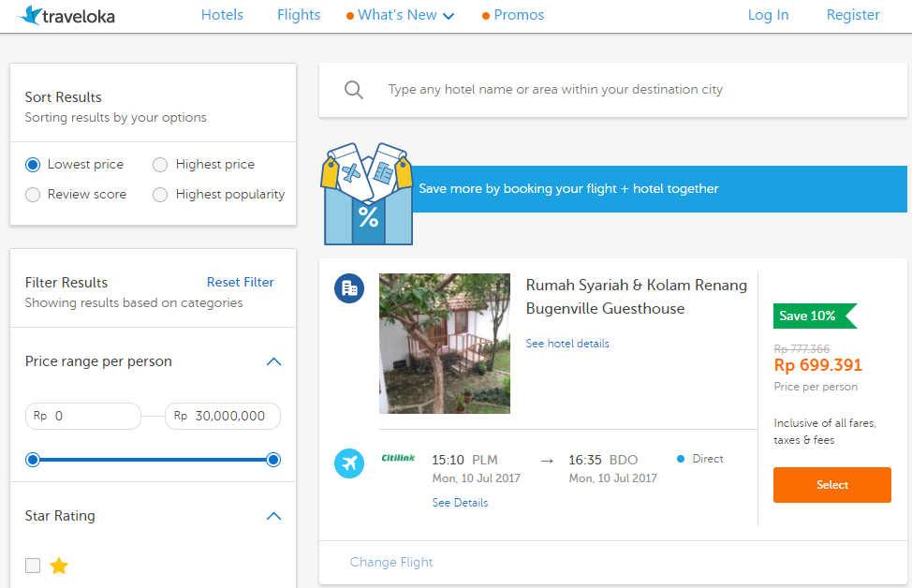912x588 pixels.
Task: Go to the Hotels menu item
Action: pyautogui.click(x=222, y=15)
